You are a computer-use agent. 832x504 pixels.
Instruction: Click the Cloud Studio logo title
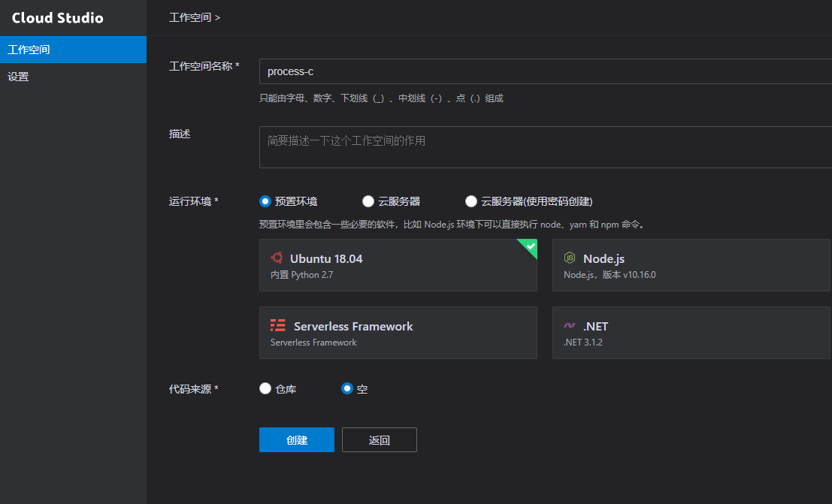coord(58,18)
